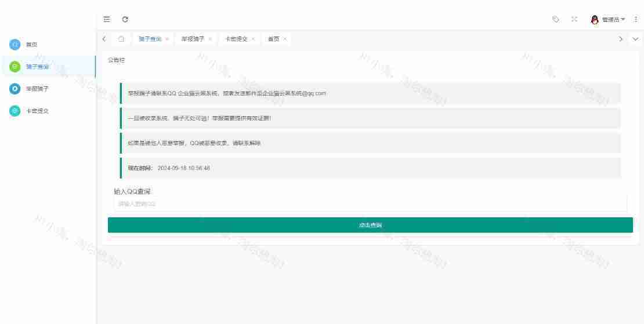Viewport: 644px width, 324px height.
Task: Focus the QQ number input field
Action: pyautogui.click(x=370, y=204)
